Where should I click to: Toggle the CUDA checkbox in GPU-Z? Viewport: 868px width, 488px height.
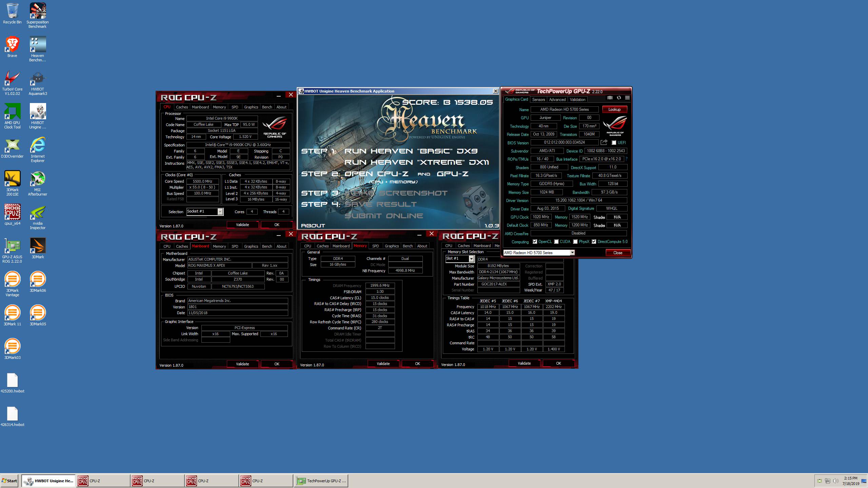[556, 242]
